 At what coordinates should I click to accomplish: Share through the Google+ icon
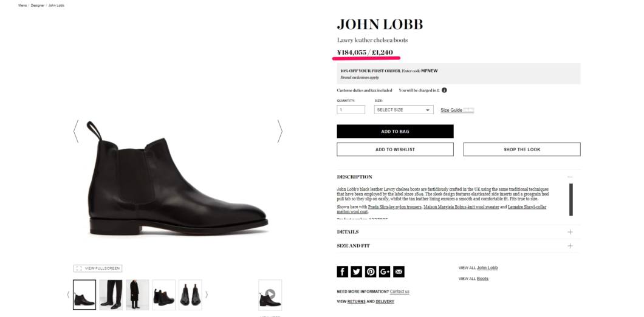385,271
